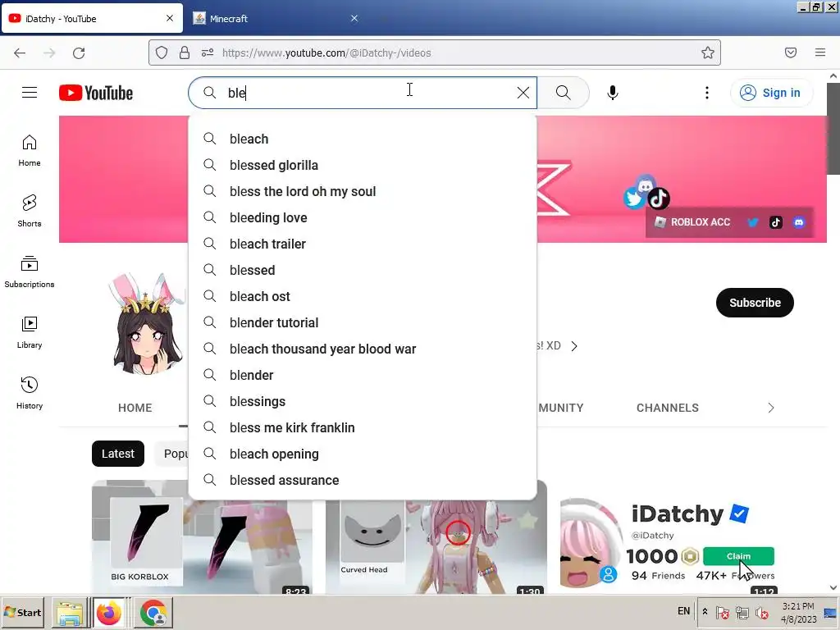Open the ROBLOX ACC link

[692, 222]
